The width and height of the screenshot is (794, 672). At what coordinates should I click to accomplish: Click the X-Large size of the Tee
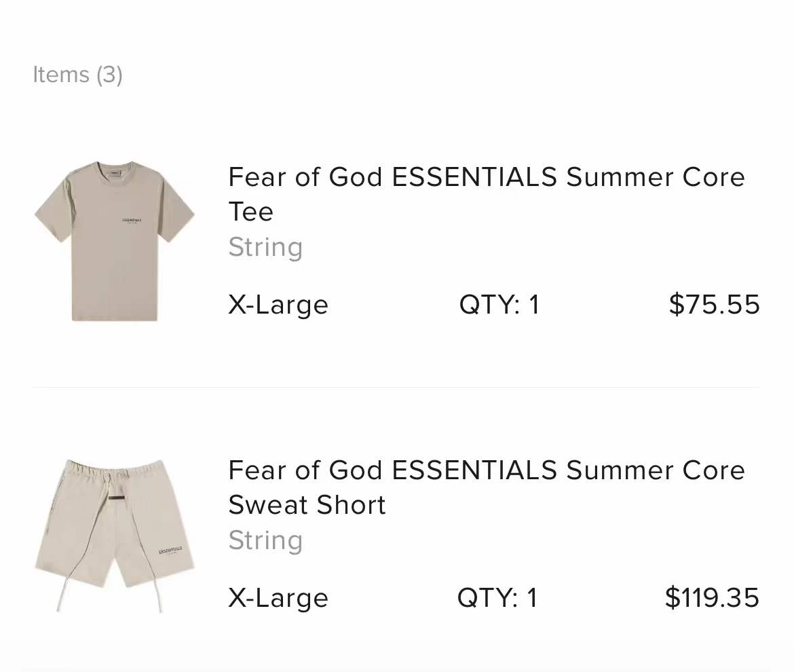[x=278, y=305]
